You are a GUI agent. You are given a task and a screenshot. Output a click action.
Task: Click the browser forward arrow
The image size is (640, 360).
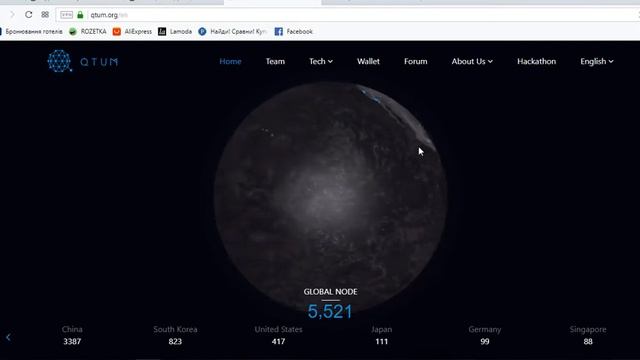12,15
